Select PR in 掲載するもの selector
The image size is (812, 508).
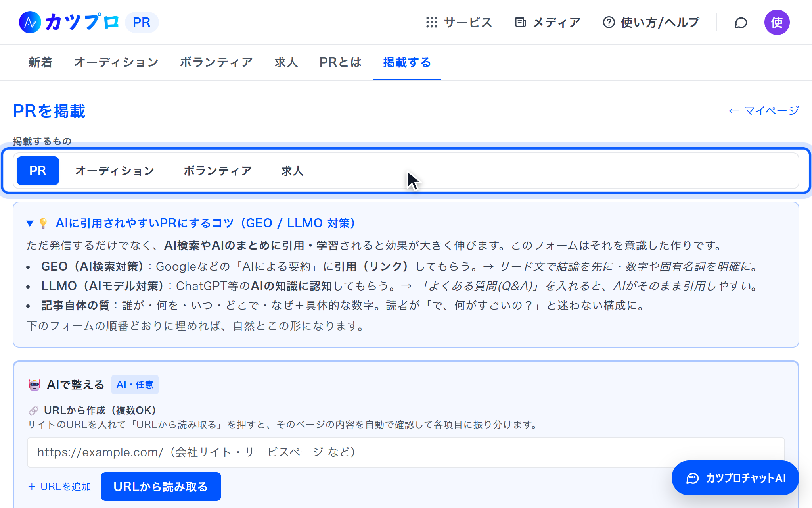38,171
